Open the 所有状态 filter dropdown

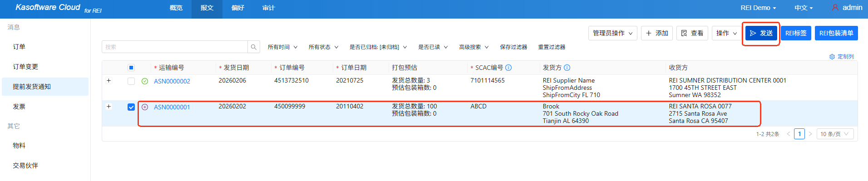323,47
